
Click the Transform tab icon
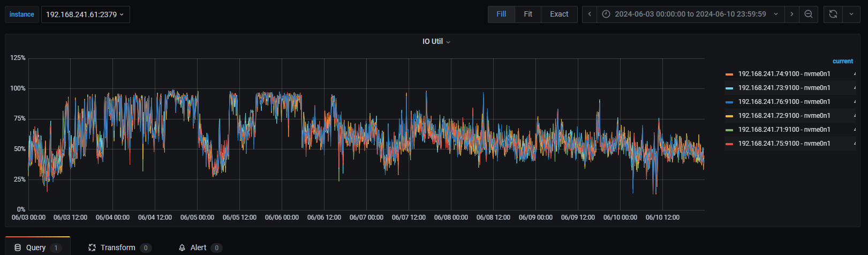(x=92, y=247)
